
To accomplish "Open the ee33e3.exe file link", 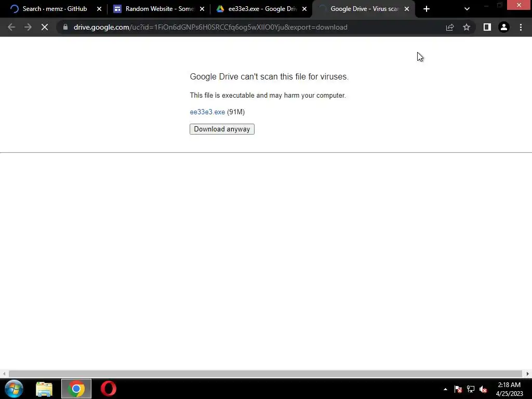I will [x=207, y=112].
